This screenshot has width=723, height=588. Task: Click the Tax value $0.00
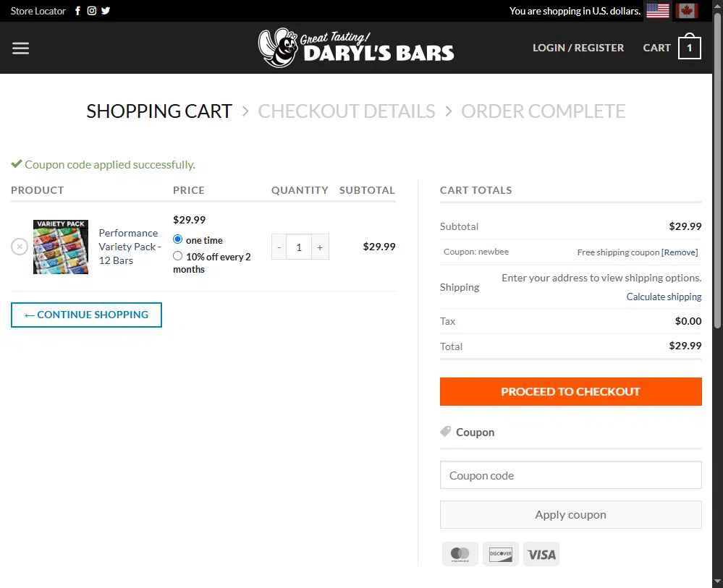point(688,320)
